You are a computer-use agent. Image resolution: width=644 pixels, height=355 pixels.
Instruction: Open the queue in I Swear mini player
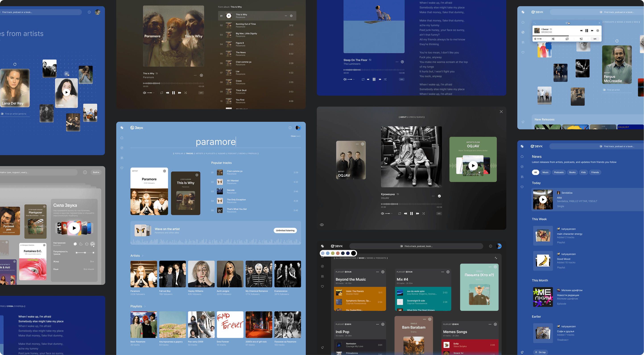pos(581,39)
